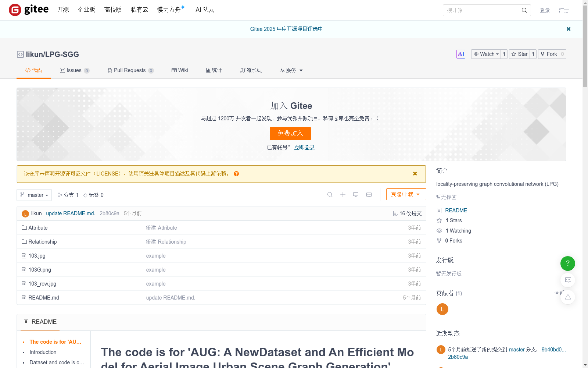The image size is (588, 368).
Task: Select Introduction in README outline
Action: coord(43,352)
